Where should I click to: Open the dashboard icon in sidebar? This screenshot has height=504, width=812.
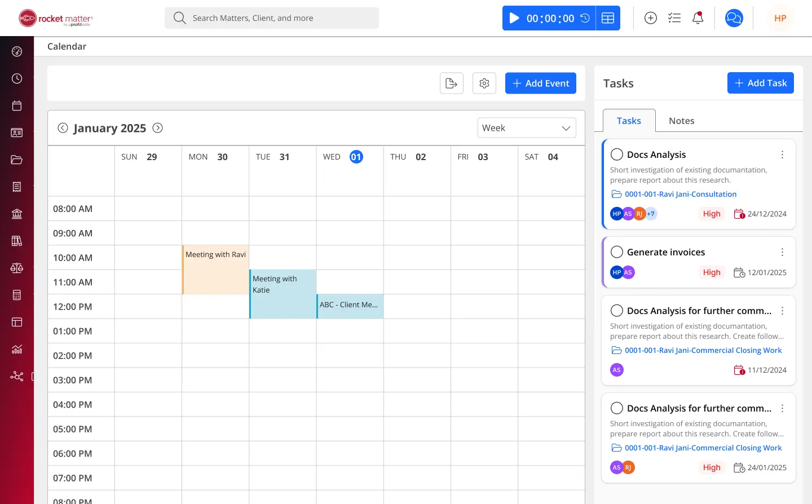click(17, 52)
